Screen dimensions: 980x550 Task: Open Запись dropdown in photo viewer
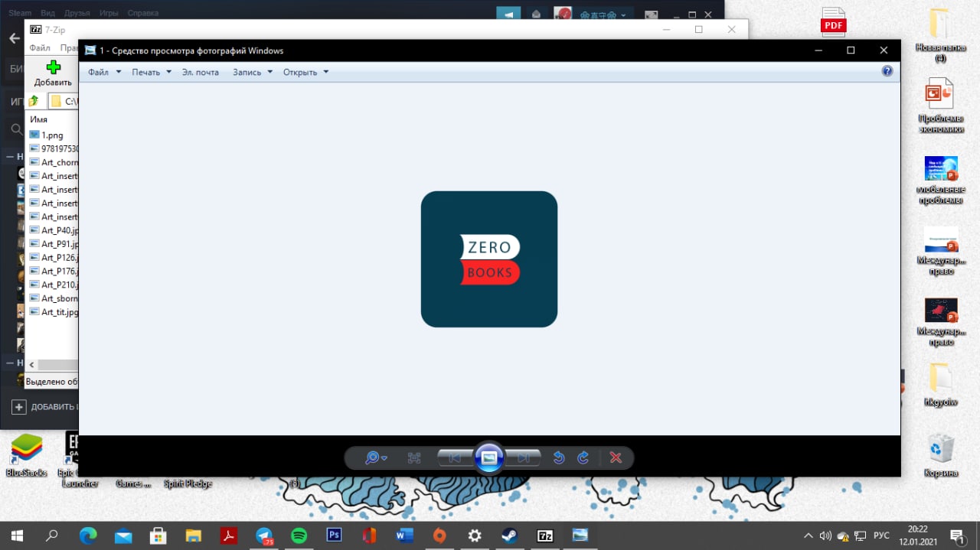pos(253,72)
